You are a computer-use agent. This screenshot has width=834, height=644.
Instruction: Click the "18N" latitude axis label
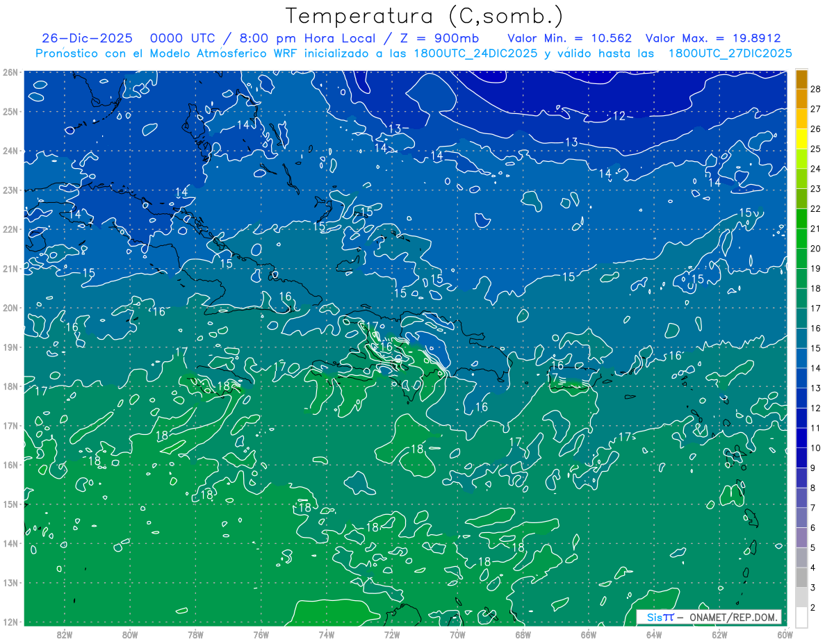(x=10, y=386)
